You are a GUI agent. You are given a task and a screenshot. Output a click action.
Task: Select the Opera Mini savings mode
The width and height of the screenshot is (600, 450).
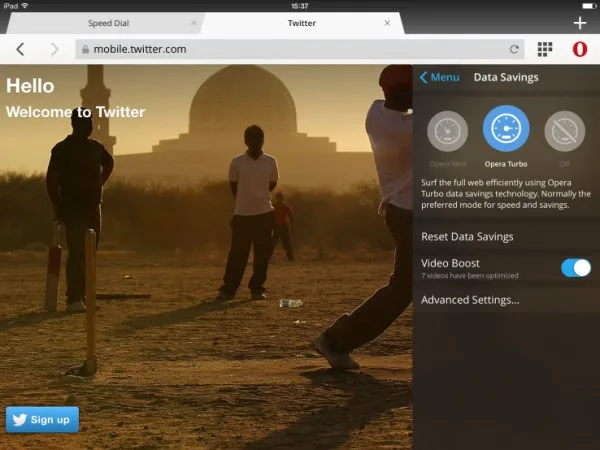pyautogui.click(x=447, y=131)
